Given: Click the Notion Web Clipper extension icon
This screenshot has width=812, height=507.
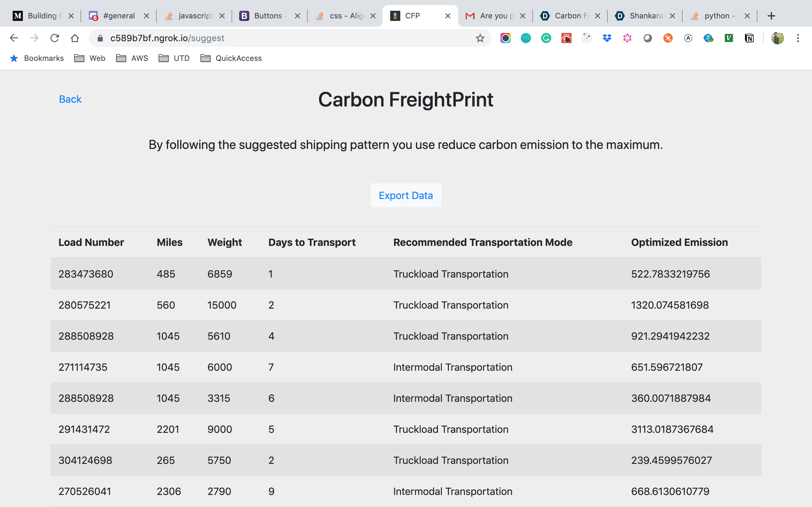Looking at the screenshot, I should coord(749,38).
